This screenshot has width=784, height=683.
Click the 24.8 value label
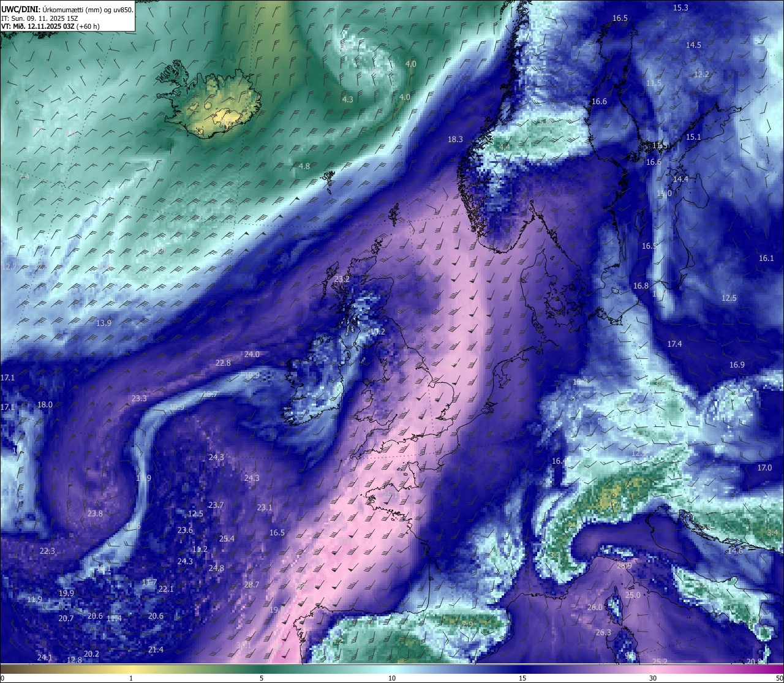(216, 568)
